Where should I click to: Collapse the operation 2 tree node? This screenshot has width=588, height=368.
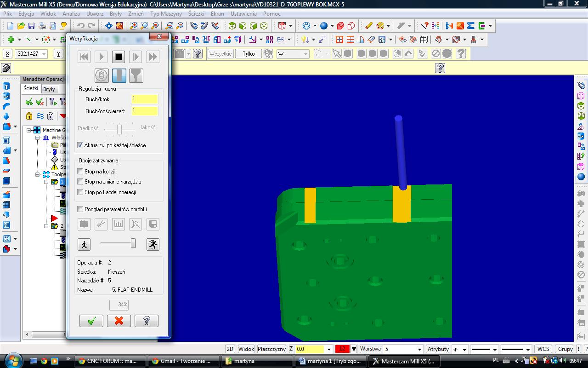point(47,226)
